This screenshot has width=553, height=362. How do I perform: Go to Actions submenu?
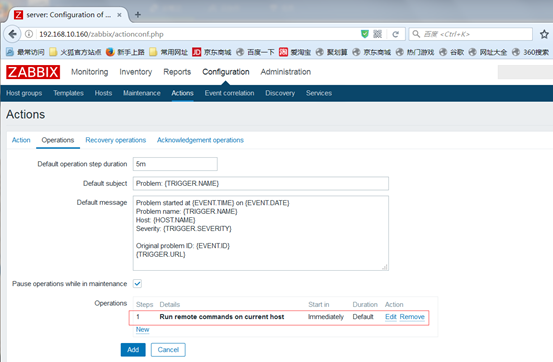point(182,93)
